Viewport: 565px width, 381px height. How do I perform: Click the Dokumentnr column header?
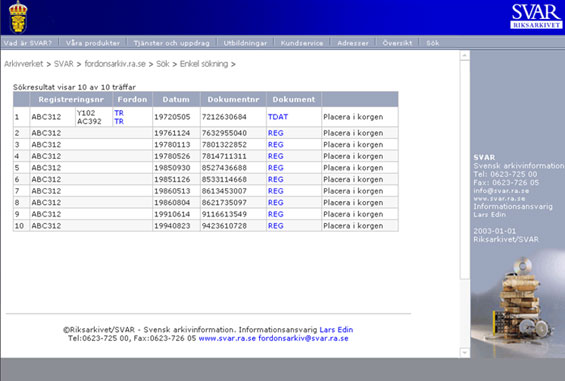tap(233, 99)
